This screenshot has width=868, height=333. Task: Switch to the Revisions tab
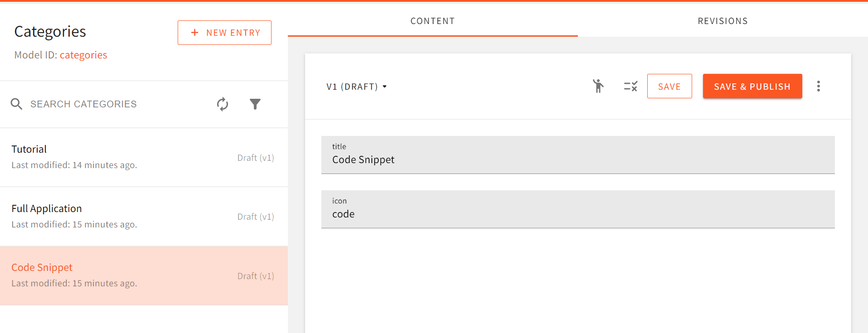pyautogui.click(x=723, y=21)
